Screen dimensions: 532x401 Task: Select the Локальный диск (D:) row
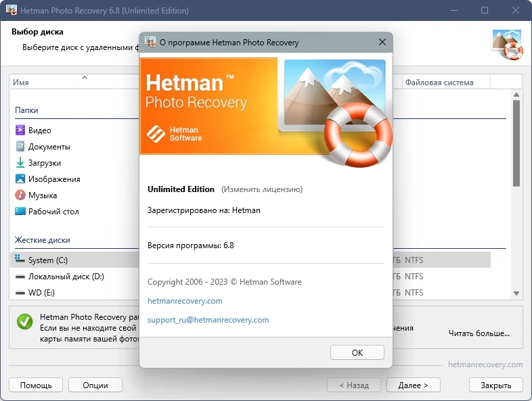74,277
